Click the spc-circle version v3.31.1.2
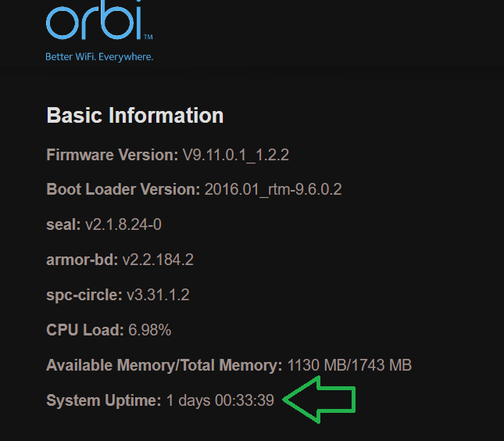Viewport: 504px width, 441px height. (156, 295)
